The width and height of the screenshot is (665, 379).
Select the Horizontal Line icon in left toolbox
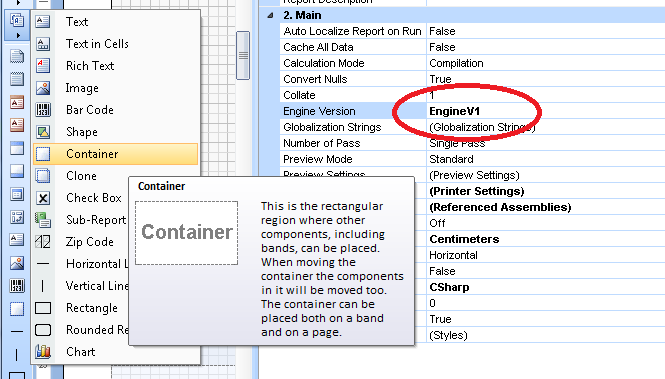click(x=17, y=332)
